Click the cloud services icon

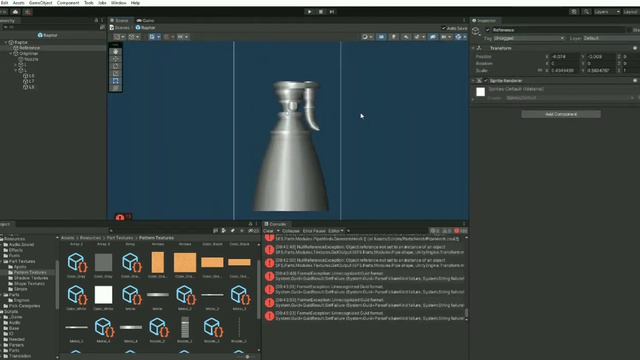16,12
